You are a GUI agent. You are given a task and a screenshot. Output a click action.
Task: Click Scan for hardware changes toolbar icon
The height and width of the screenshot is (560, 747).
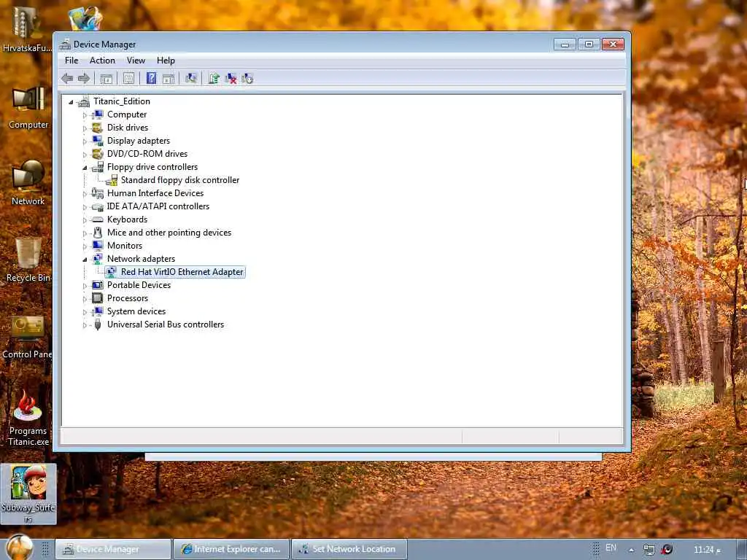pos(191,79)
